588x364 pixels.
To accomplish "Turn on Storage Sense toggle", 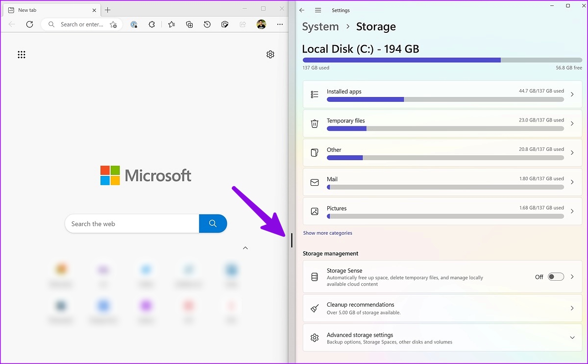I will (556, 277).
